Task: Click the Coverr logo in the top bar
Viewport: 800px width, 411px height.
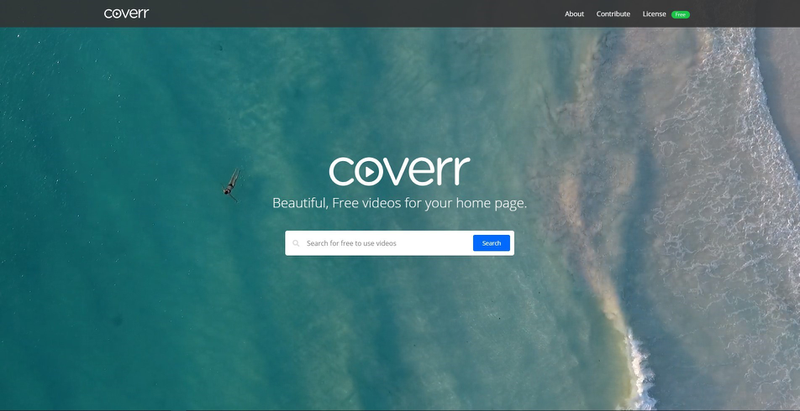Action: [x=127, y=13]
